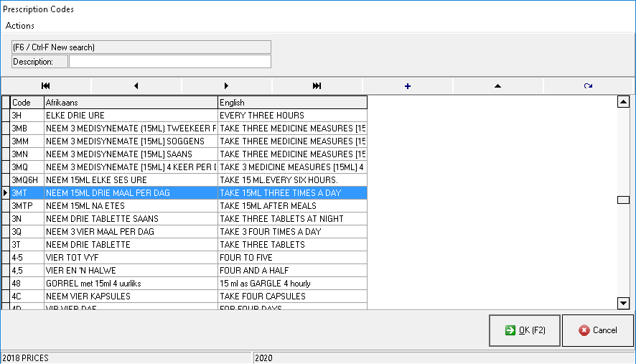This screenshot has width=636, height=364.
Task: Select row NEEM DRIE TABLETTE SAANS
Action: (131, 219)
